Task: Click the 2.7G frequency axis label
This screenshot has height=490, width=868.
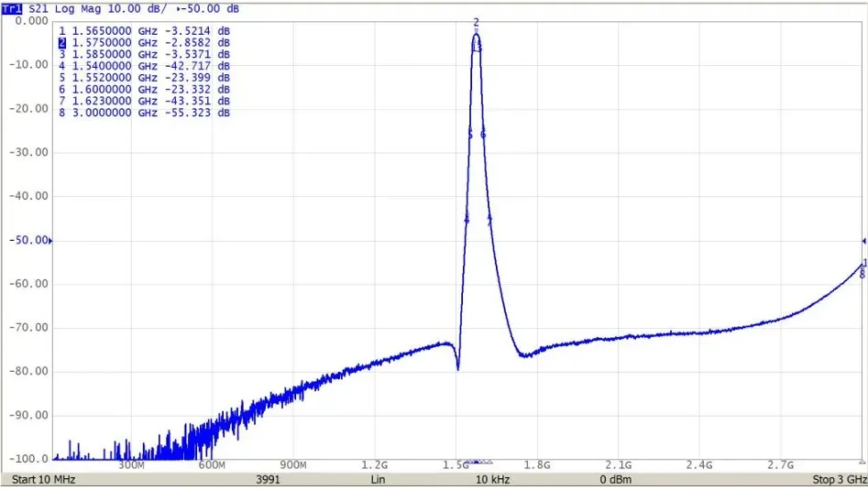Action: click(x=780, y=465)
